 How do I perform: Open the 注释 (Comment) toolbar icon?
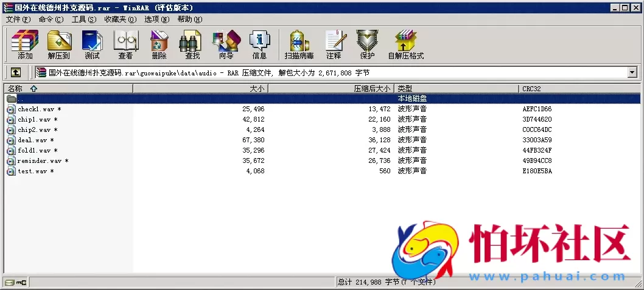[x=334, y=44]
